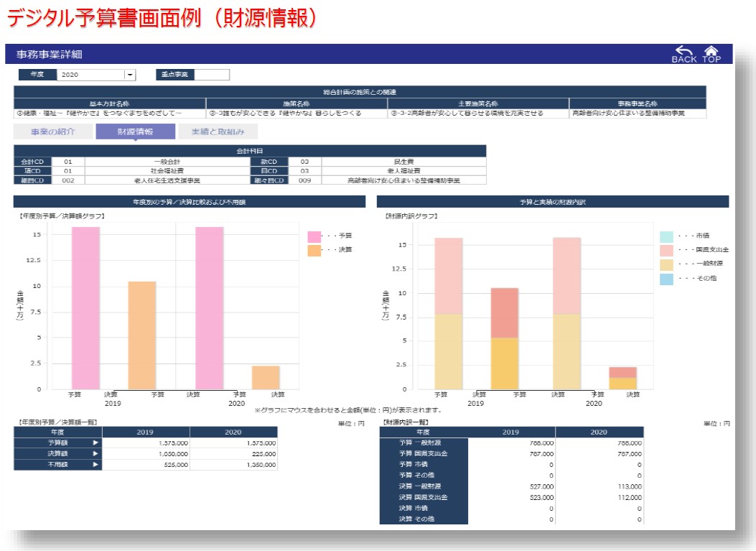Toggle the 国県支出金 legend item
Screen dimensions: 756x551
coord(666,250)
